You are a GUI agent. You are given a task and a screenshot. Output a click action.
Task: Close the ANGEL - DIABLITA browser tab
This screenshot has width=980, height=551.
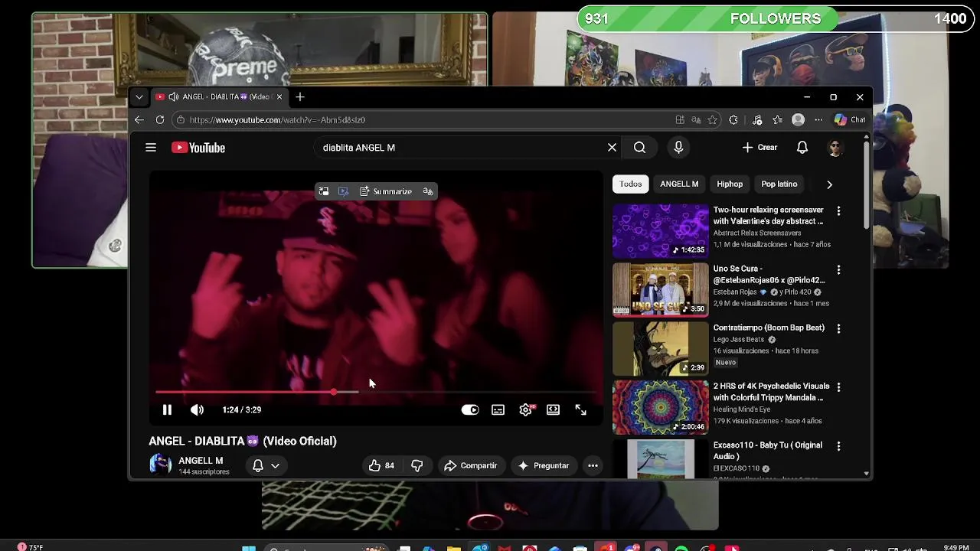279,97
